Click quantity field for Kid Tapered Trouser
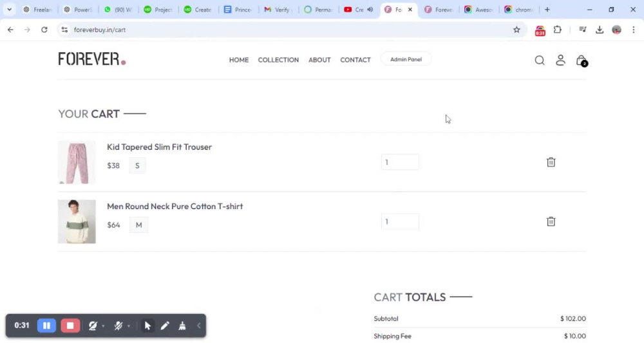 (x=400, y=162)
